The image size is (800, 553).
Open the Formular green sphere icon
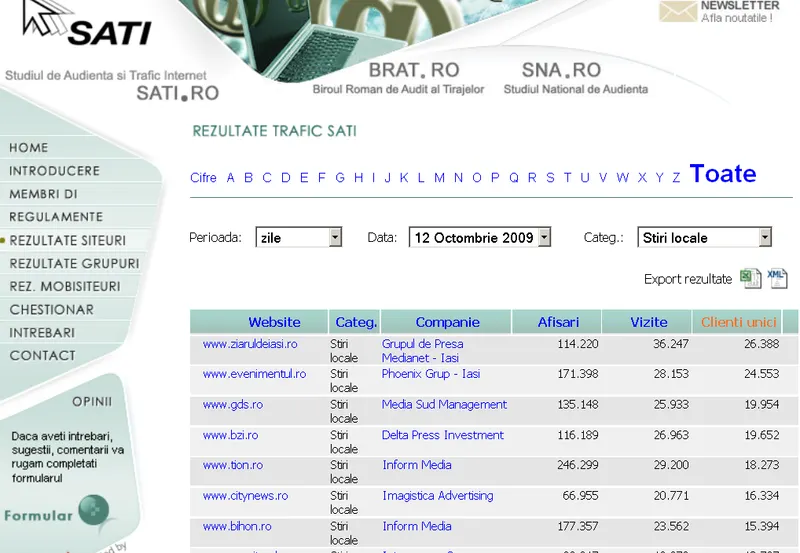[x=93, y=510]
